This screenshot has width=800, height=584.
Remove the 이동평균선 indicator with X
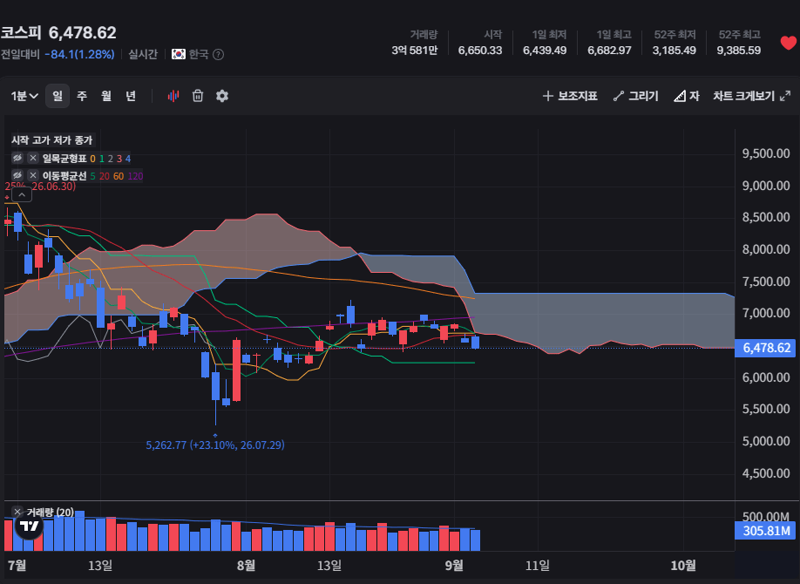coord(33,175)
